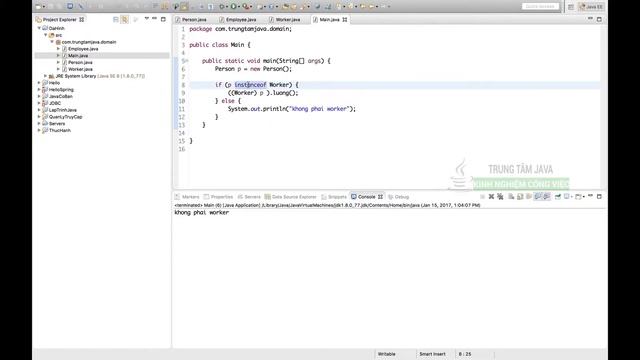Click the Pin Console icon

point(558,197)
